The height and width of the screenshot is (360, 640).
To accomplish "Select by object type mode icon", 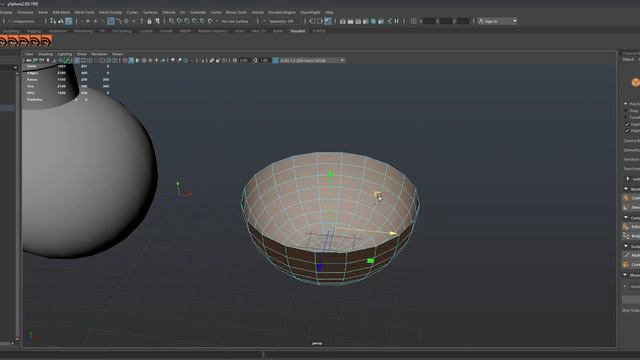I will coord(60,21).
